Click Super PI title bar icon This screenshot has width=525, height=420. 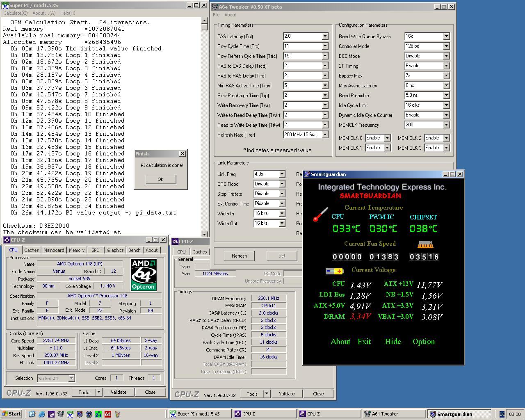5,5
